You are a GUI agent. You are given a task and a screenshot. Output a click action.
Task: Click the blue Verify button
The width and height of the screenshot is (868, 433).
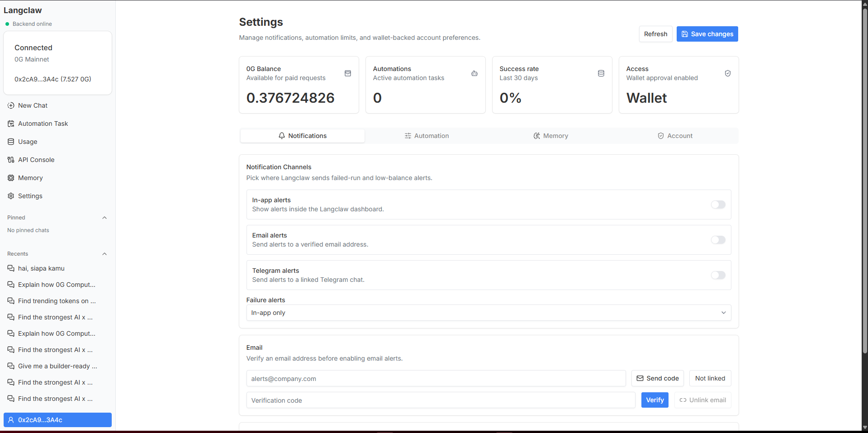coord(655,400)
